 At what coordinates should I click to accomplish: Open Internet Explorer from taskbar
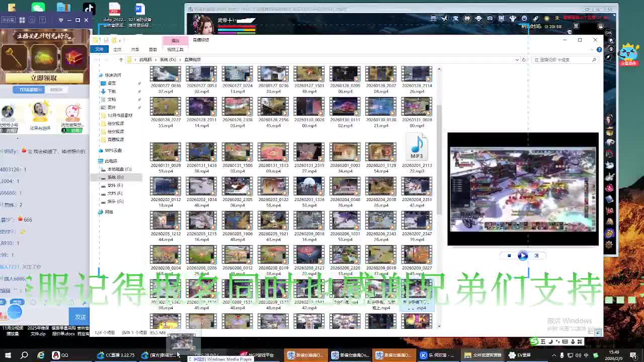point(41,355)
